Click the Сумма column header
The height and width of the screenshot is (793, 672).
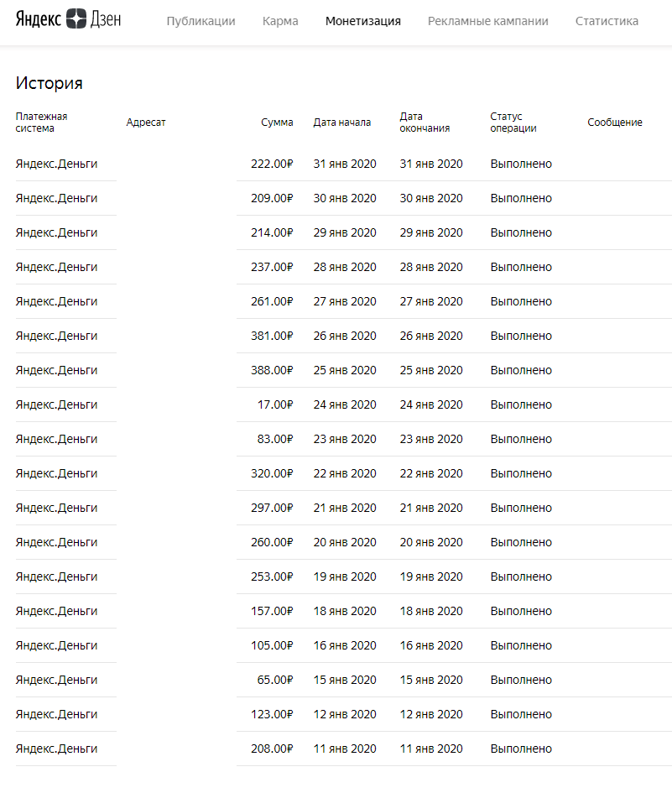coord(277,123)
